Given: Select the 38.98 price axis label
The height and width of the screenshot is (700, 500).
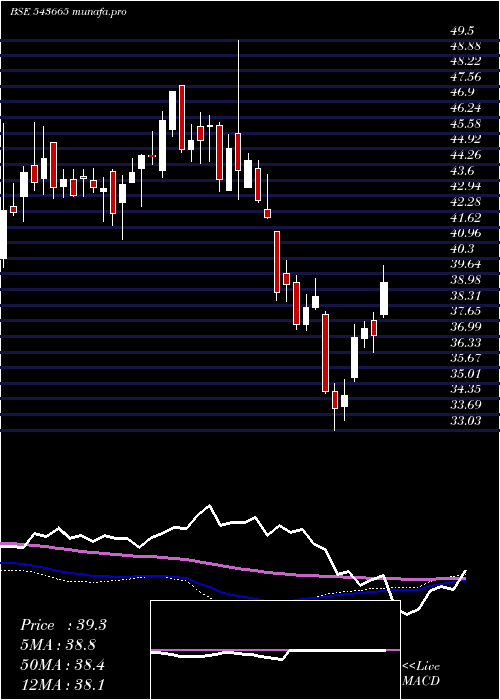Looking at the screenshot, I should click(x=466, y=280).
